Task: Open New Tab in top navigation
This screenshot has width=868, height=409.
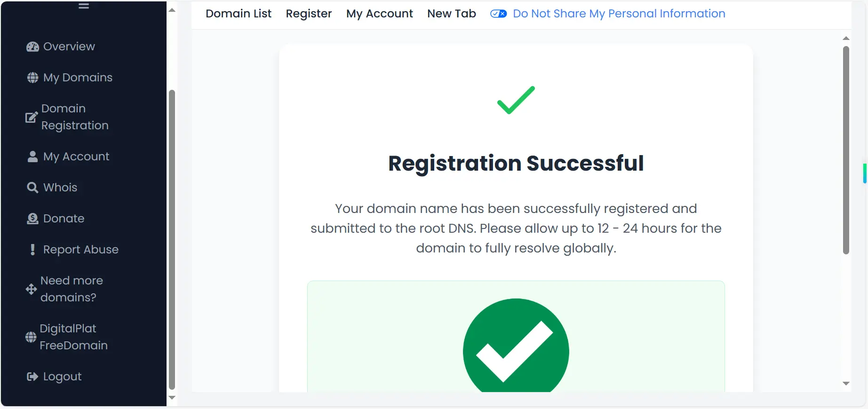Action: click(452, 14)
